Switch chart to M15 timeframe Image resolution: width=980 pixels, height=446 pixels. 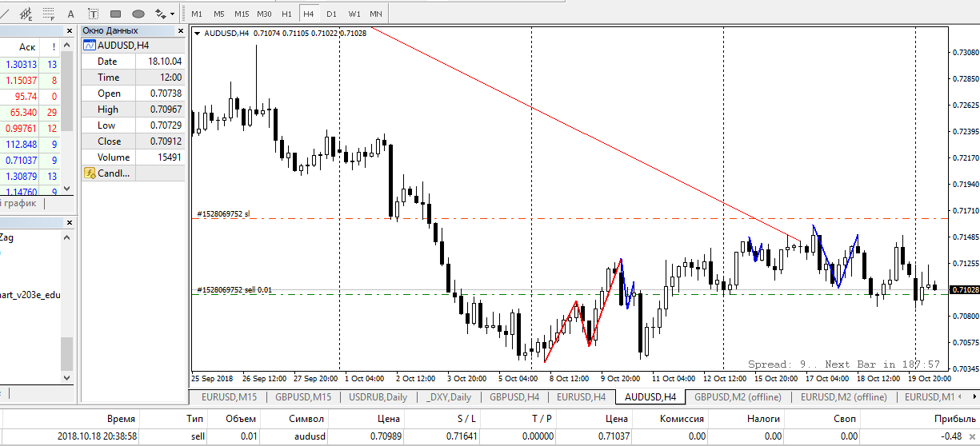(242, 14)
